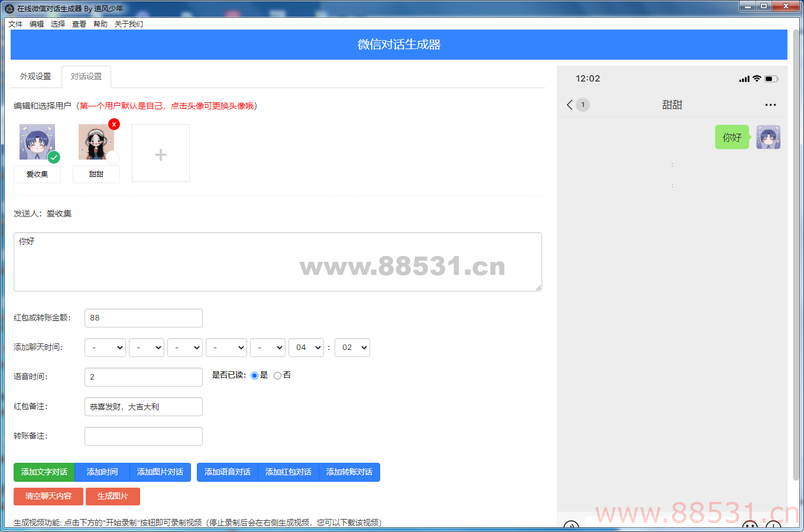Viewport: 804px width, 532px height.
Task: Switch to the 外观设置 tab
Action: [x=35, y=77]
